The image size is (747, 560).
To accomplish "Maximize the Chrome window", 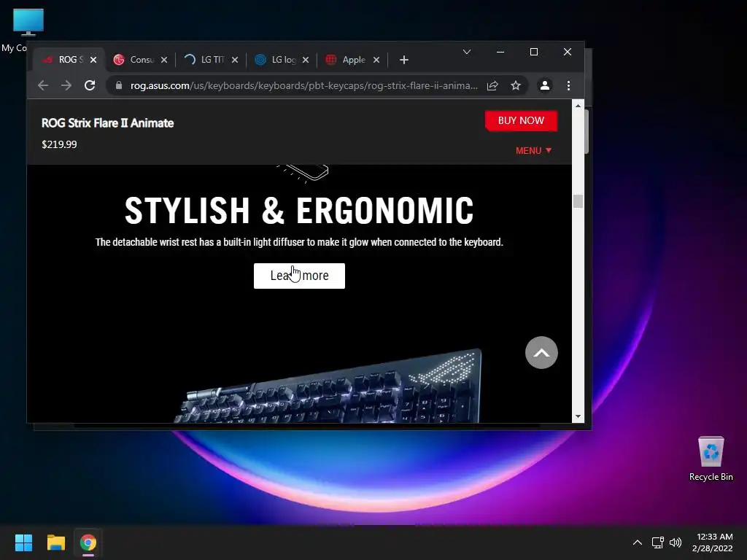I will point(534,52).
